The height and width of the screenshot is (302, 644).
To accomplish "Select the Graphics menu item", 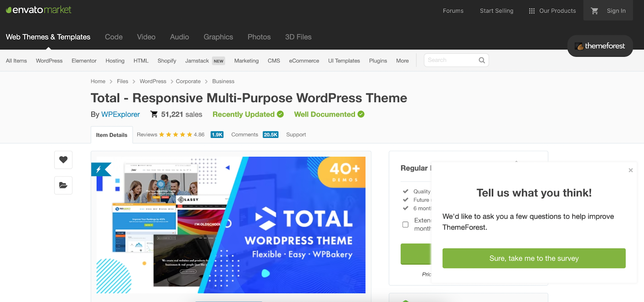I will 218,37.
